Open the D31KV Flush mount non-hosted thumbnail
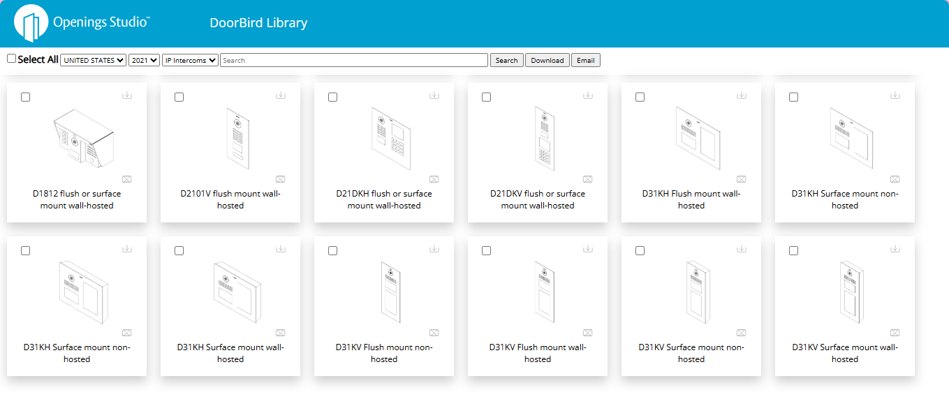Screen dimensions: 949x393 pyautogui.click(x=390, y=291)
